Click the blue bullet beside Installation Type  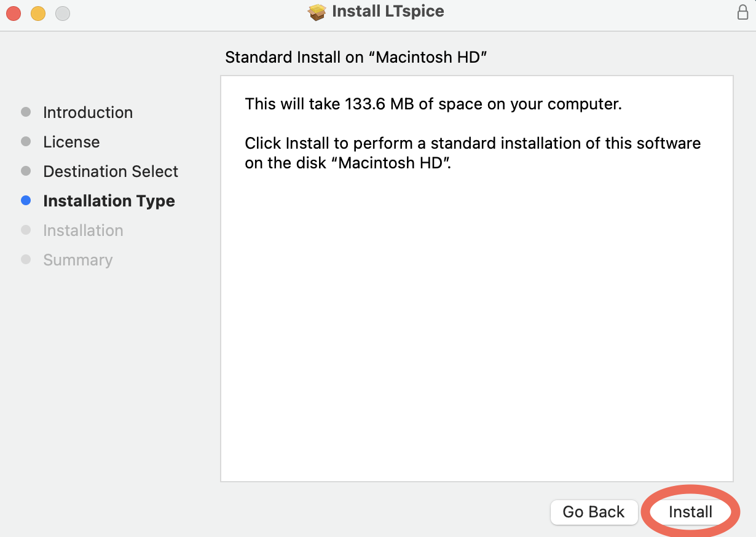(26, 200)
